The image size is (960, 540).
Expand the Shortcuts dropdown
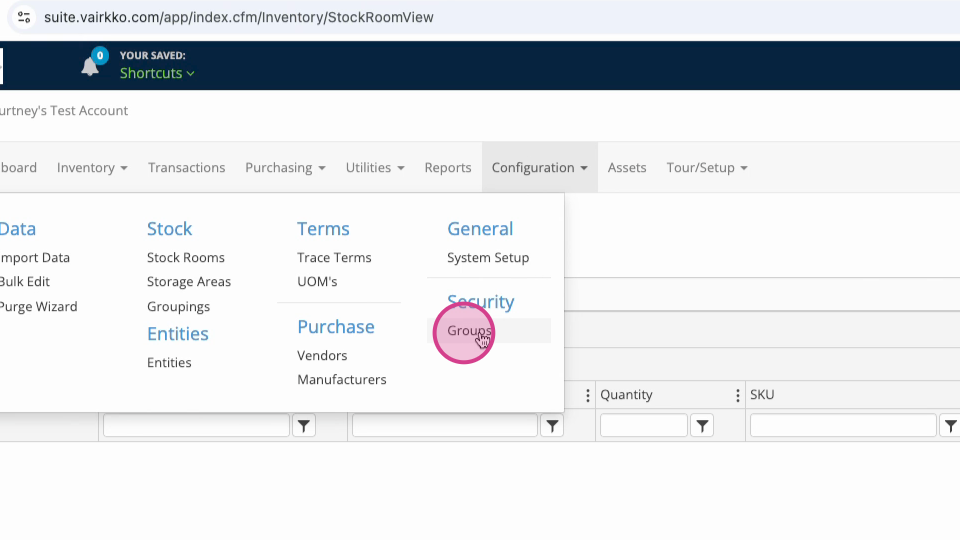tap(157, 73)
